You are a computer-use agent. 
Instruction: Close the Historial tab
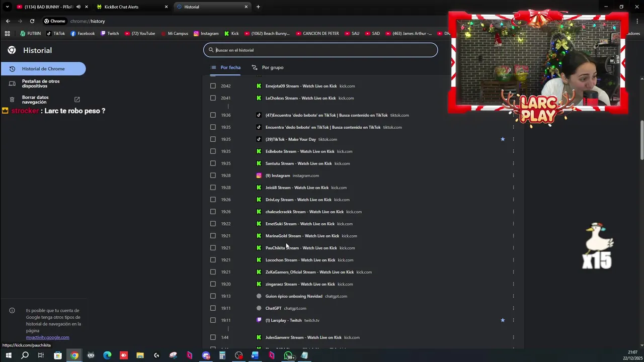click(246, 7)
